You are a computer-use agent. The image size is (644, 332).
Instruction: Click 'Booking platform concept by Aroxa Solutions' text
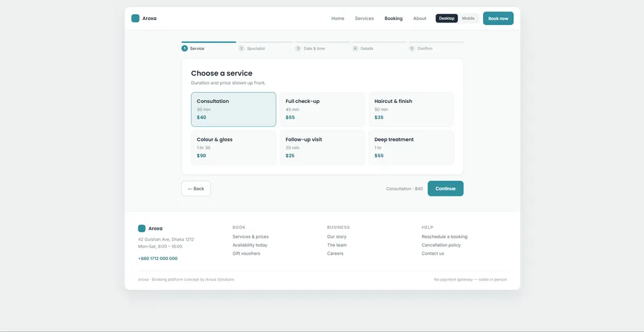pos(193,279)
